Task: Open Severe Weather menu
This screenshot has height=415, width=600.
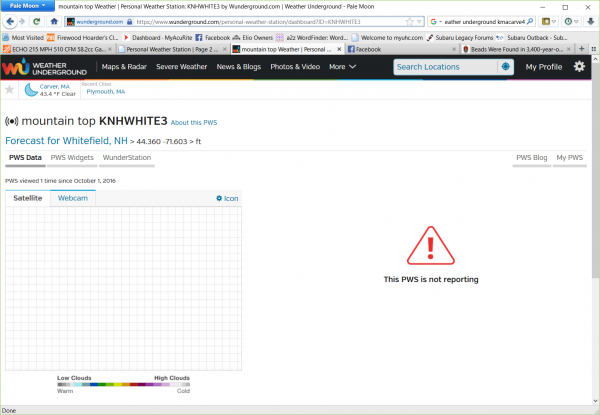Action: click(x=181, y=67)
